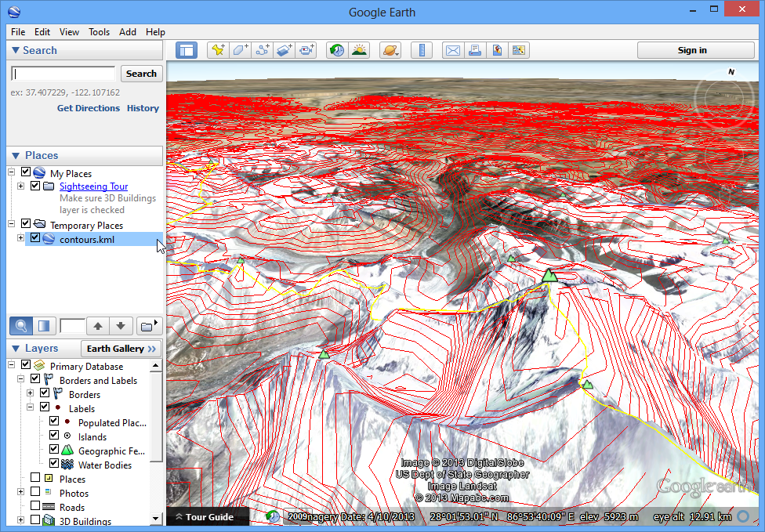Open the search History link
This screenshot has width=765, height=532.
[x=143, y=108]
